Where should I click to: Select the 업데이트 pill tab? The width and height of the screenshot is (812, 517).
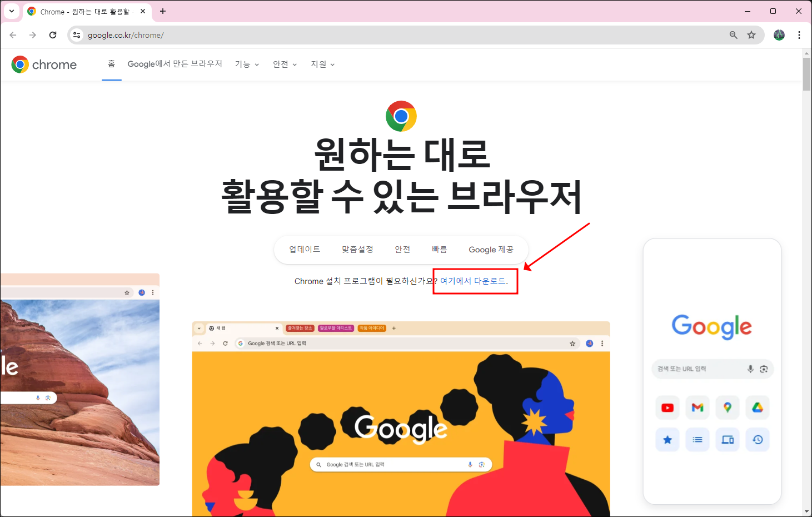pyautogui.click(x=305, y=250)
